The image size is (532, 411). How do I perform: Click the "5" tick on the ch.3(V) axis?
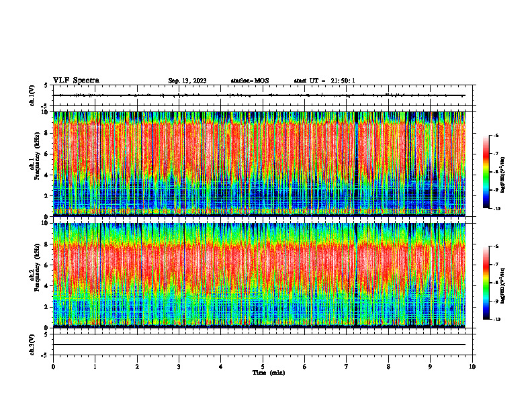(x=46, y=335)
